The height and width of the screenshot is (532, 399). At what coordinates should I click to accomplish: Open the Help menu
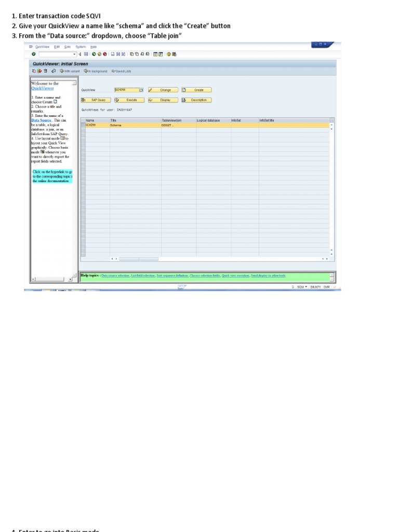(x=94, y=46)
